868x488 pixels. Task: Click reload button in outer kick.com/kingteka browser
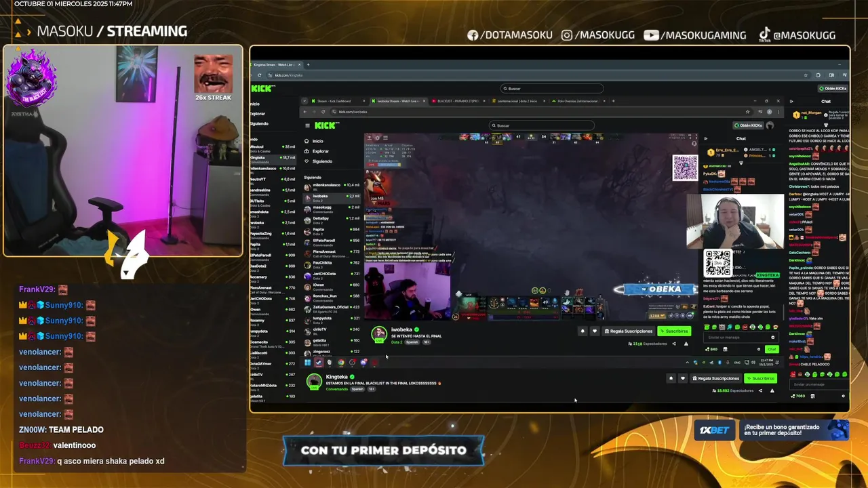click(x=260, y=75)
